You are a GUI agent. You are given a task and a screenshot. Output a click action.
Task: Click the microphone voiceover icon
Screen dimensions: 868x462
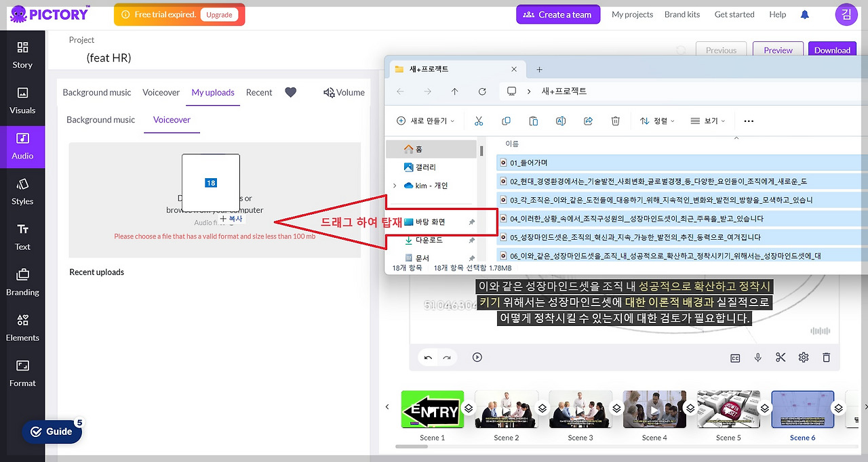758,357
